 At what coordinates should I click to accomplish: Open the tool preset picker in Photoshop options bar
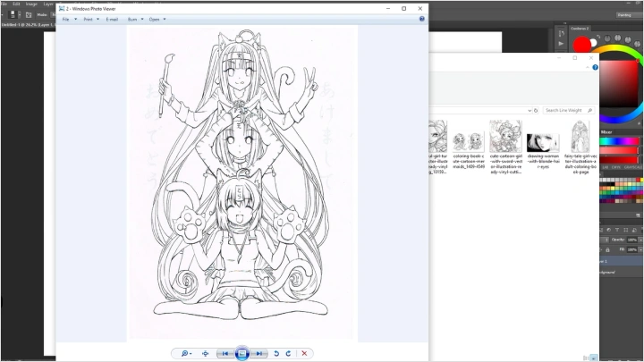click(x=15, y=14)
